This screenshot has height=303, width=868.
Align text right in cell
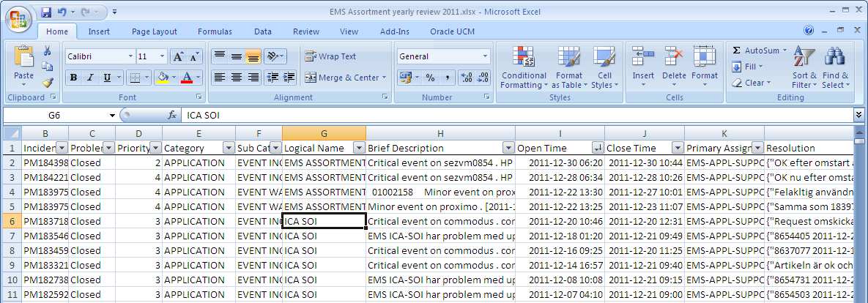[253, 78]
